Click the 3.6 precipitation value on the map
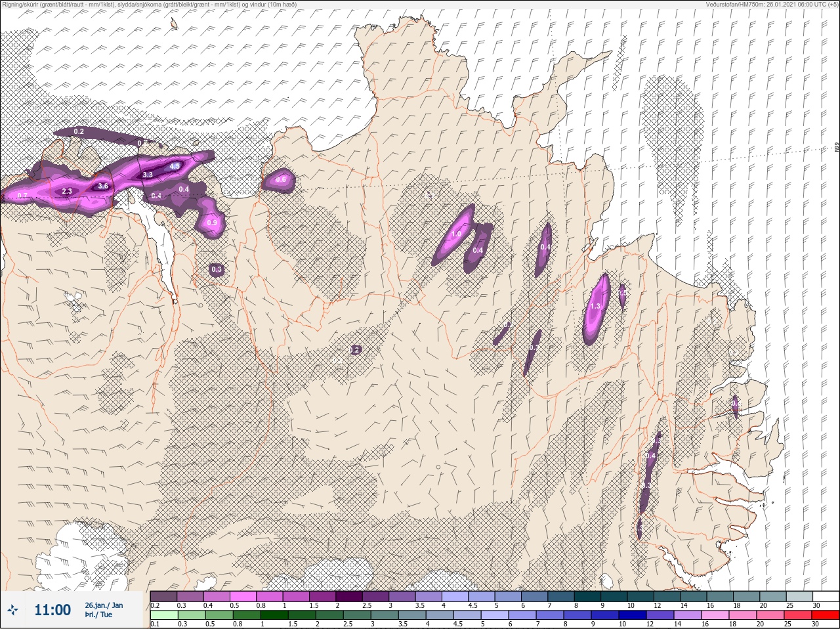This screenshot has height=629, width=840. pyautogui.click(x=103, y=186)
